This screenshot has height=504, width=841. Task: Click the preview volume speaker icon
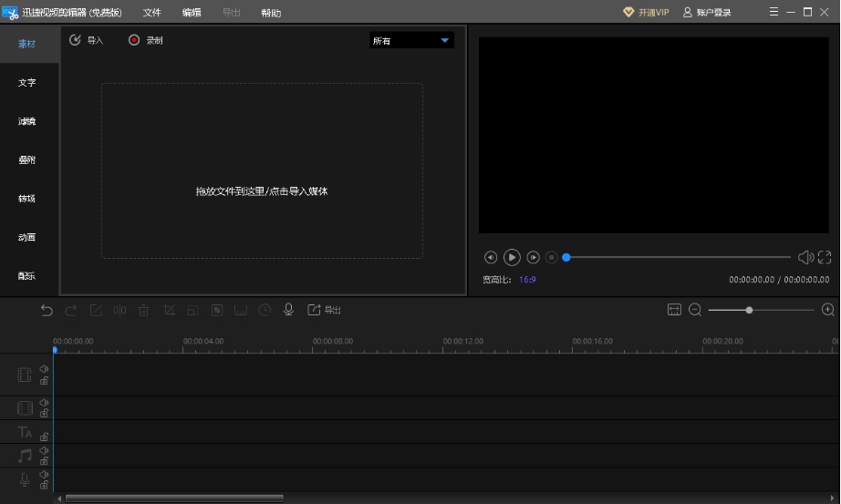pyautogui.click(x=805, y=257)
